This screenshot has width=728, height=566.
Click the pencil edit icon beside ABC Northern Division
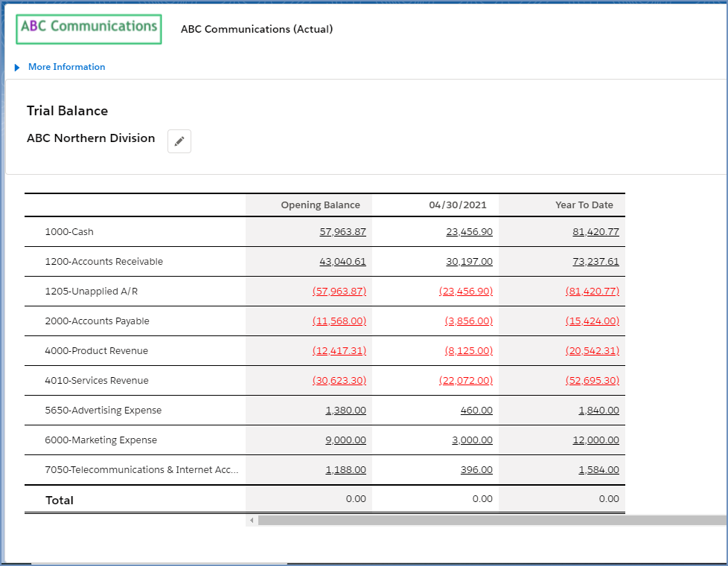[179, 141]
